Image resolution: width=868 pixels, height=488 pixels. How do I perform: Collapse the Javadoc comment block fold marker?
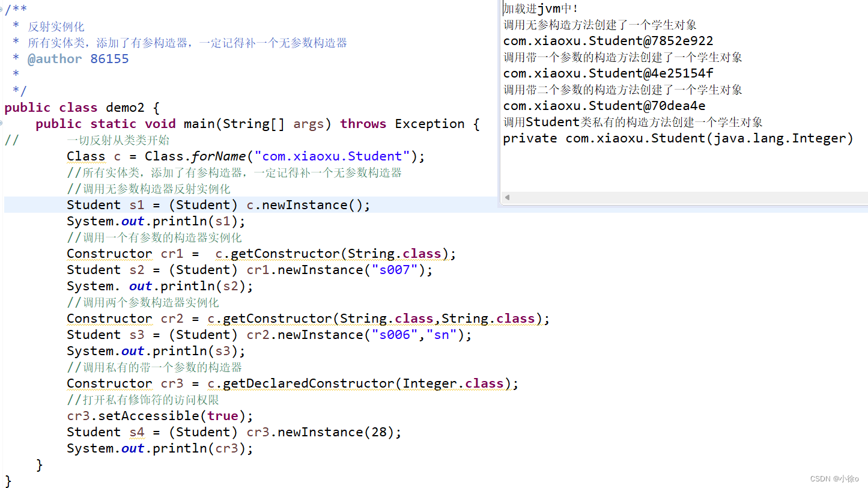(2, 9)
